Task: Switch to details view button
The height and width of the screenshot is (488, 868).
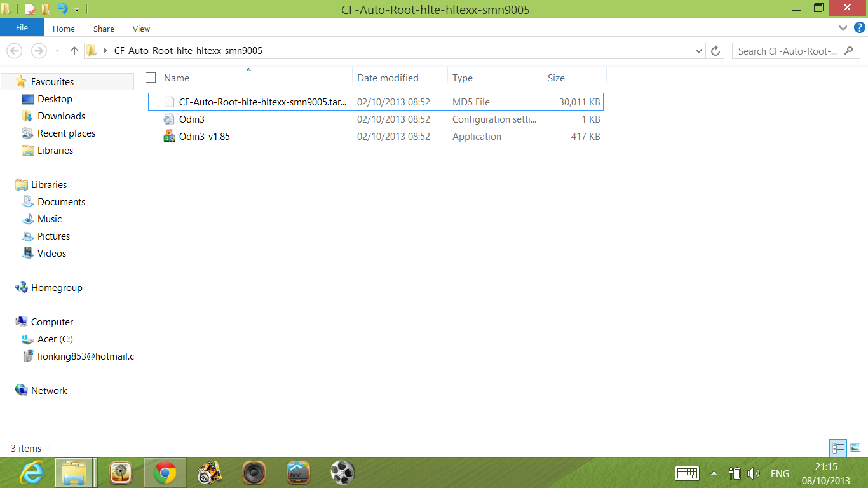Action: click(x=839, y=448)
